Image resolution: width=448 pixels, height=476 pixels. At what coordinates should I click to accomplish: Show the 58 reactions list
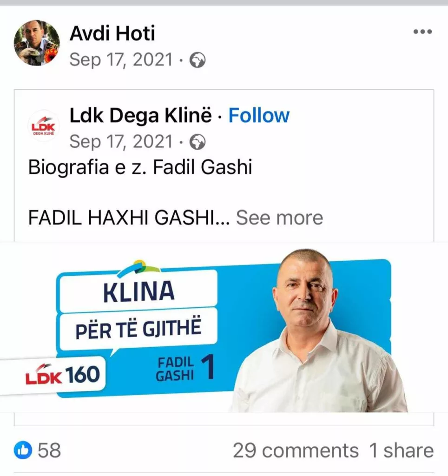coord(49,450)
